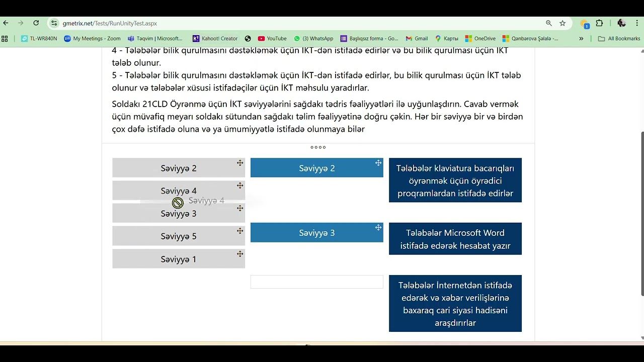Click the klaviatura bacarıqları activity box
The width and height of the screenshot is (644, 362).
(455, 180)
